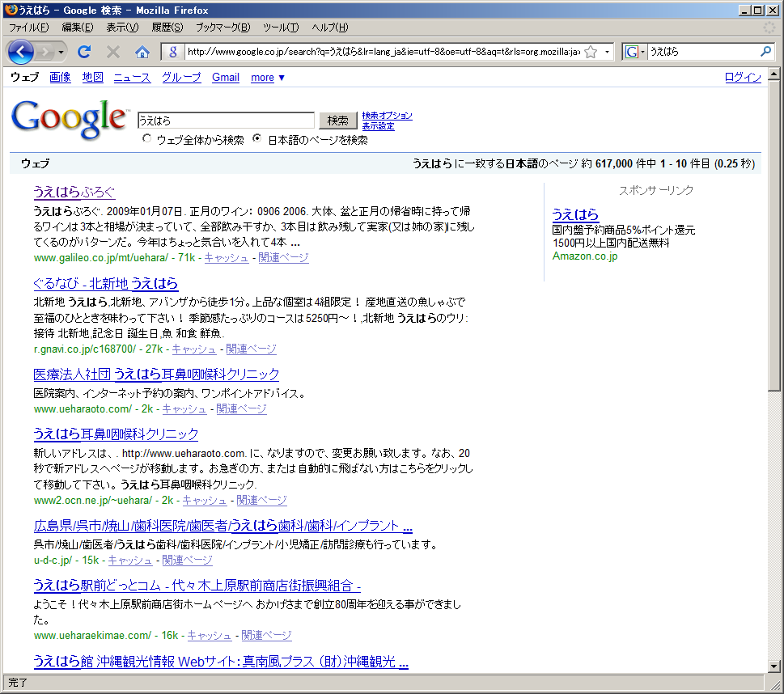Open the ぐるなび - 北新地 うえはら result
This screenshot has height=694, width=784.
pos(105,283)
